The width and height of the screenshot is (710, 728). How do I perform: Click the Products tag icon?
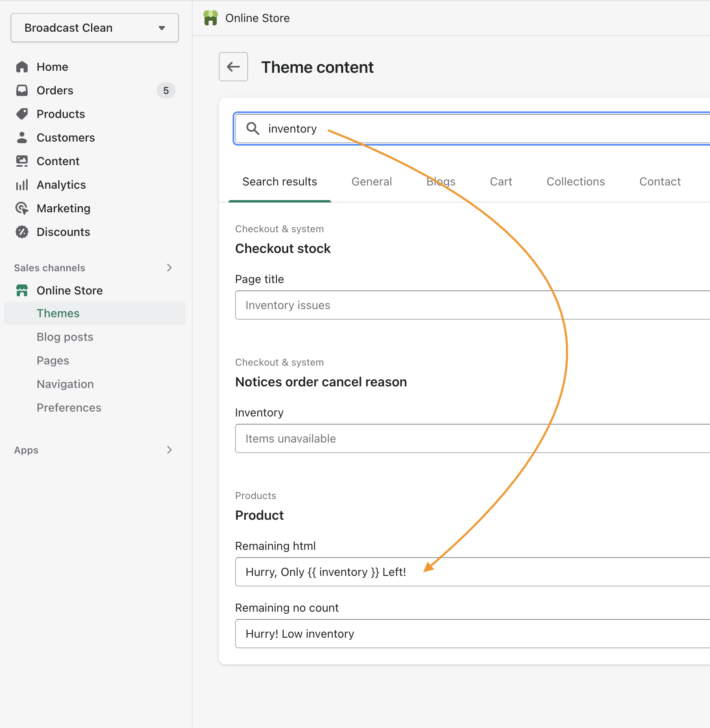pyautogui.click(x=22, y=114)
